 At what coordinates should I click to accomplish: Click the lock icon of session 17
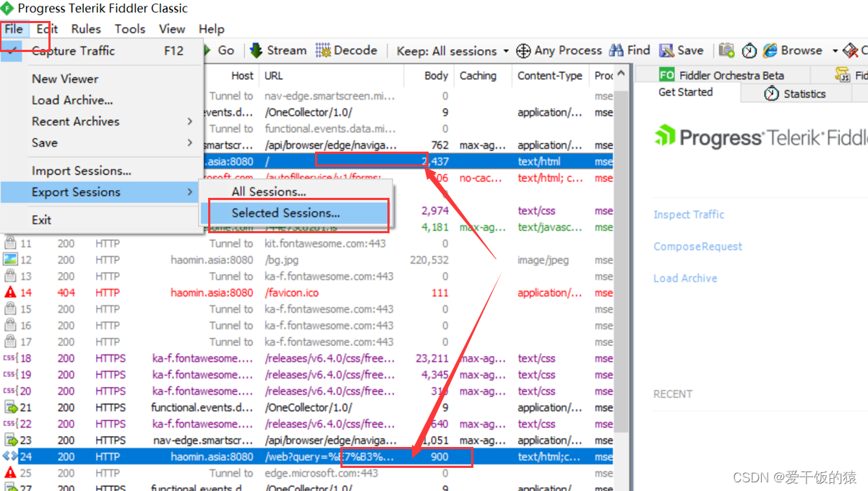pyautogui.click(x=10, y=342)
